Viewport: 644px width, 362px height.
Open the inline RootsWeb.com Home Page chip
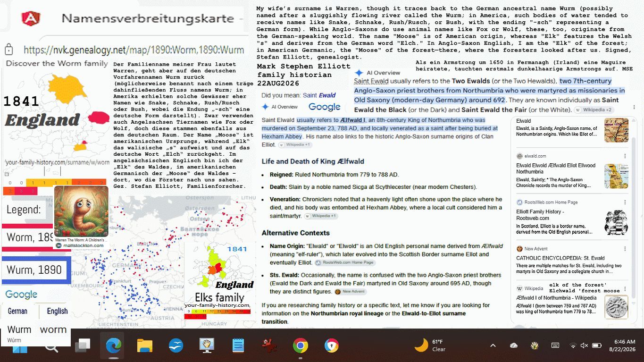(345, 263)
